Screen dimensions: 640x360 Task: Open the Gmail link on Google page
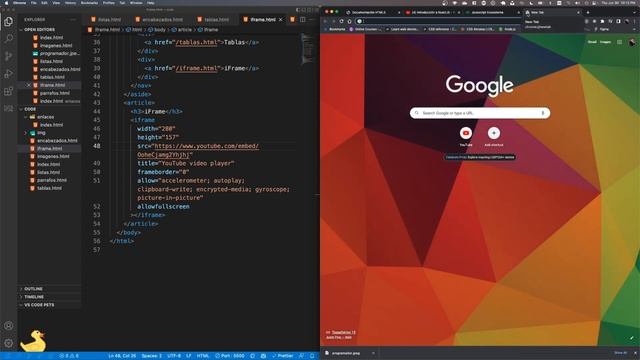[x=592, y=42]
